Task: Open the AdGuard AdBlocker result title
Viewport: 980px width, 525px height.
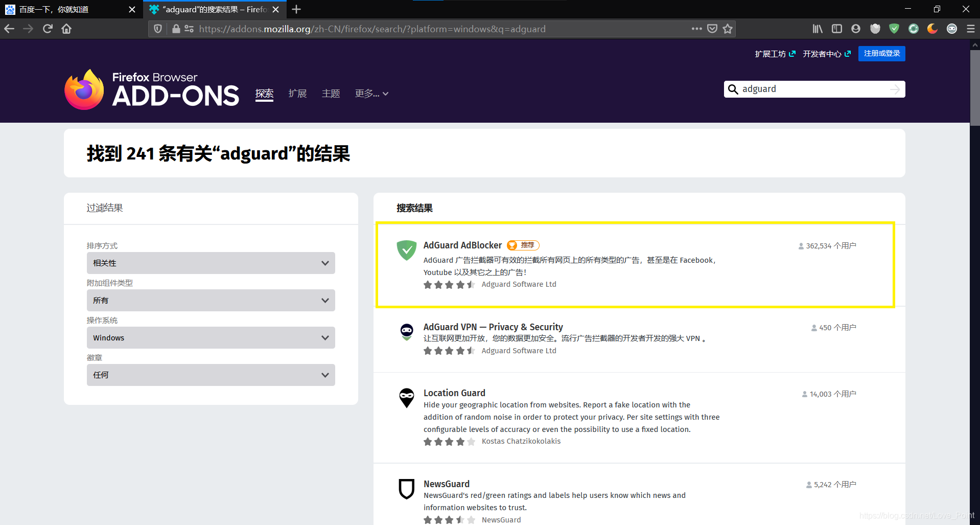Action: [x=462, y=245]
